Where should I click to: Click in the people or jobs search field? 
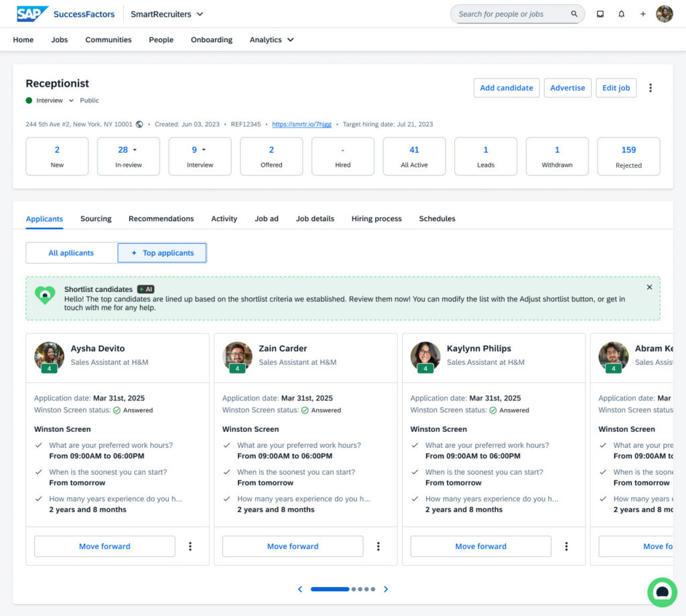tap(511, 14)
